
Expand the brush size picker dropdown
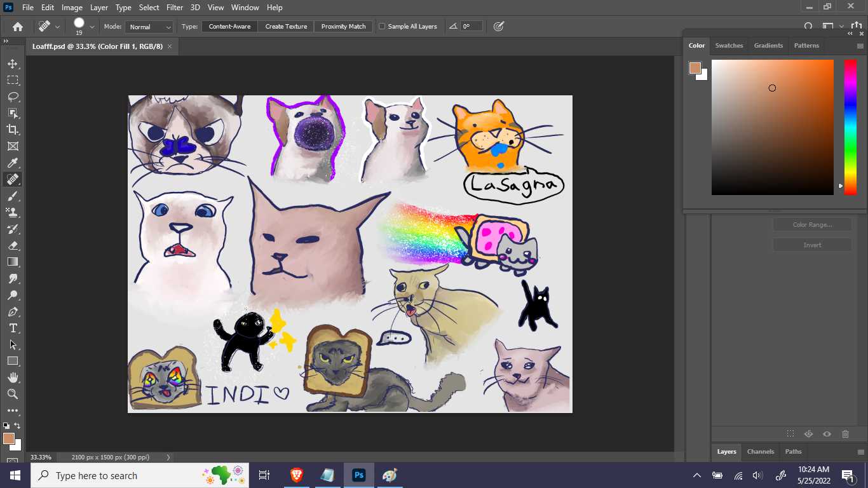(x=92, y=27)
